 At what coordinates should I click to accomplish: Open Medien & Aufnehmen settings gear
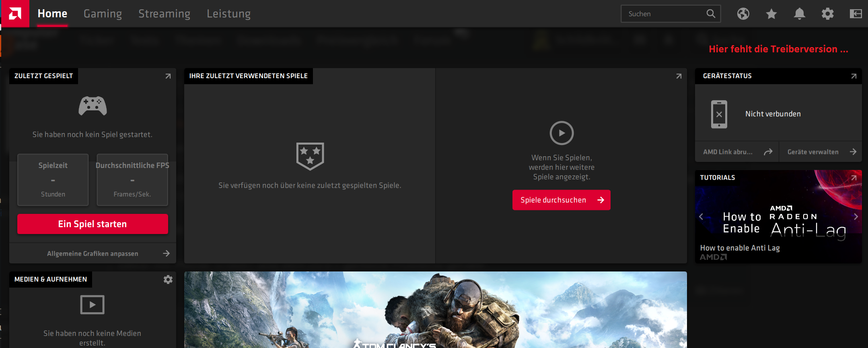point(168,280)
